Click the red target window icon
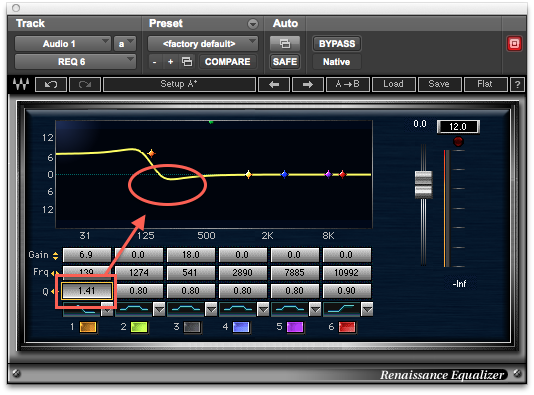534x395 pixels. (x=514, y=44)
